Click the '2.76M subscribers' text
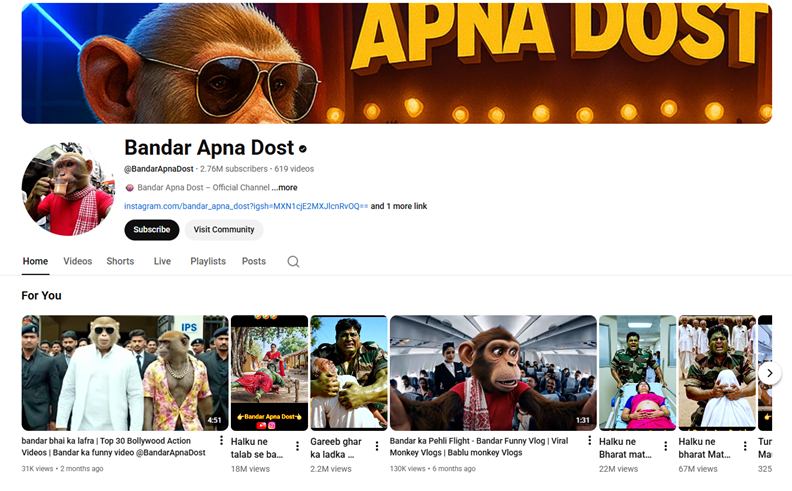This screenshot has width=792, height=491. [x=234, y=169]
